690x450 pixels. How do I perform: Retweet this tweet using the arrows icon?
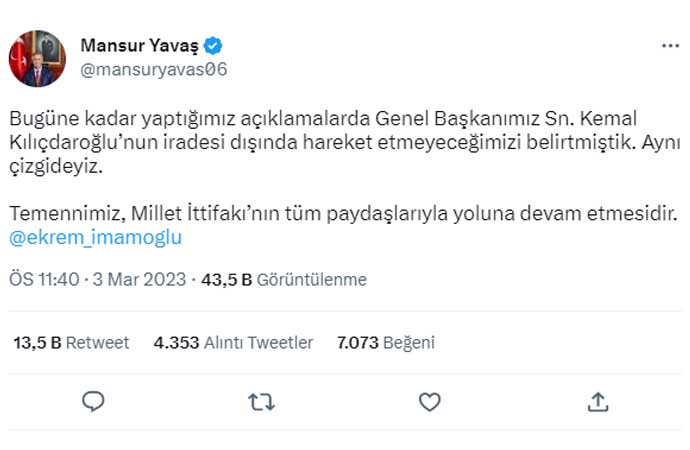coord(261,401)
